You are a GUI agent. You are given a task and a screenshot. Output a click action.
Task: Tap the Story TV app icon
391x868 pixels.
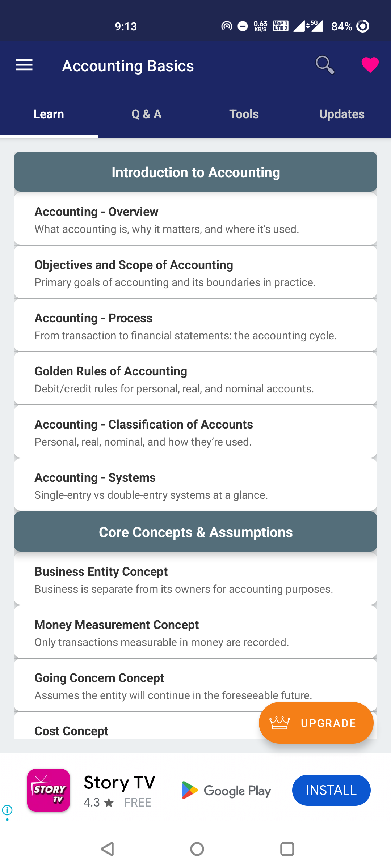tap(49, 790)
